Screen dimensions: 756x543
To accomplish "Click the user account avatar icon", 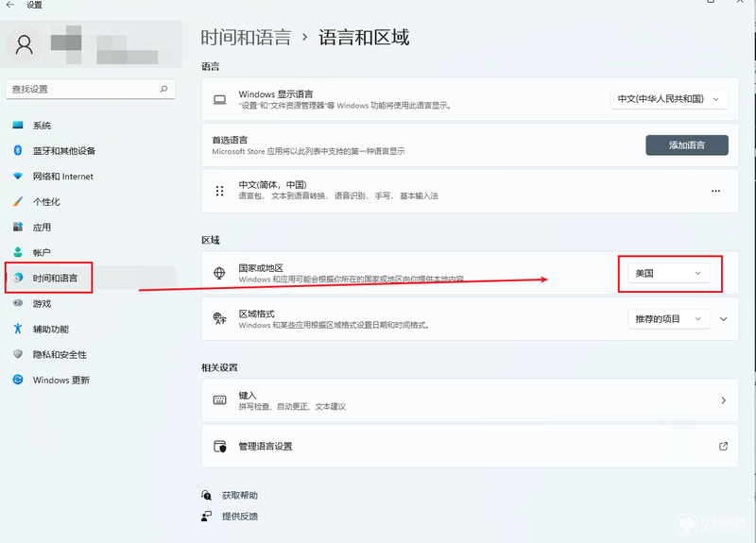I will coord(25,44).
